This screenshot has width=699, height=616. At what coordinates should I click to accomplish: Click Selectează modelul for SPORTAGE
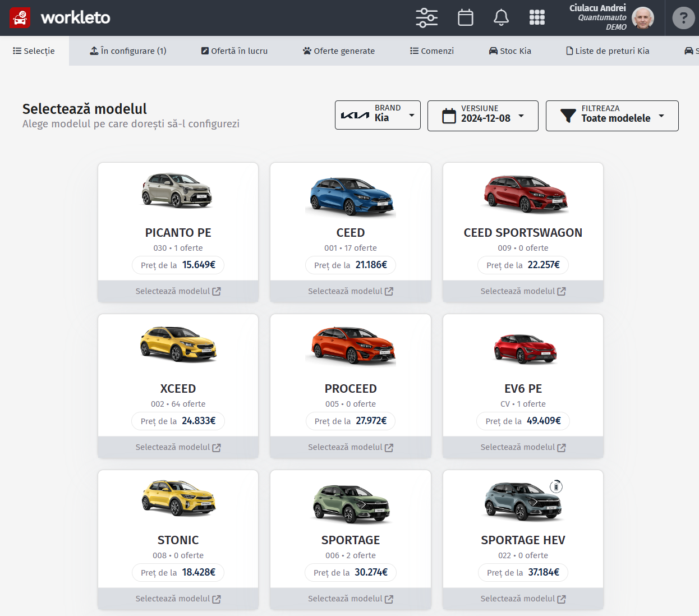tap(351, 599)
